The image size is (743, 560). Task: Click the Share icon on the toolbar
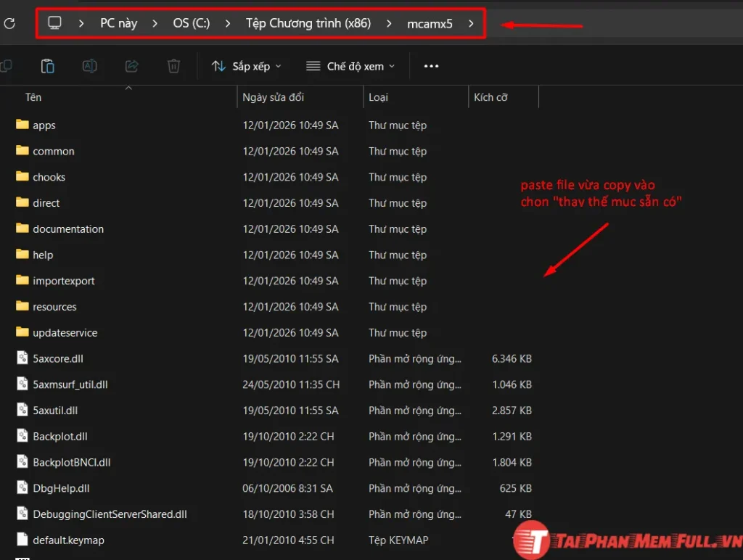click(x=132, y=66)
